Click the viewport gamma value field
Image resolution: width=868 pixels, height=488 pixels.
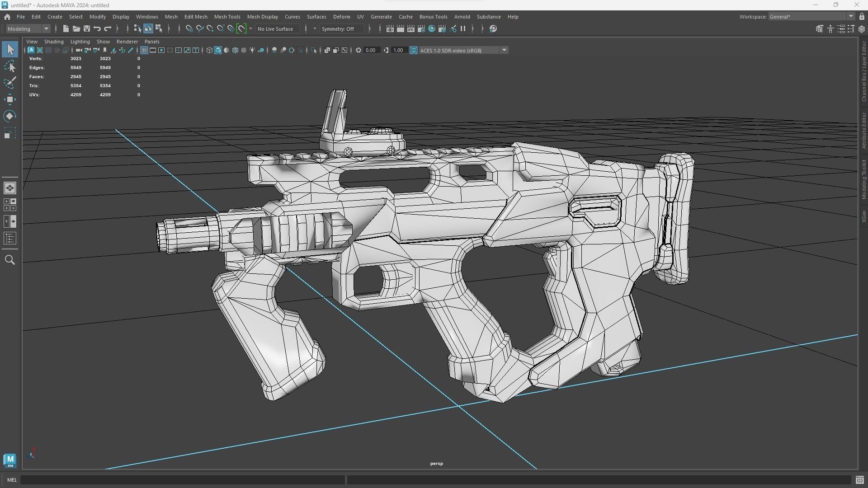(x=398, y=50)
